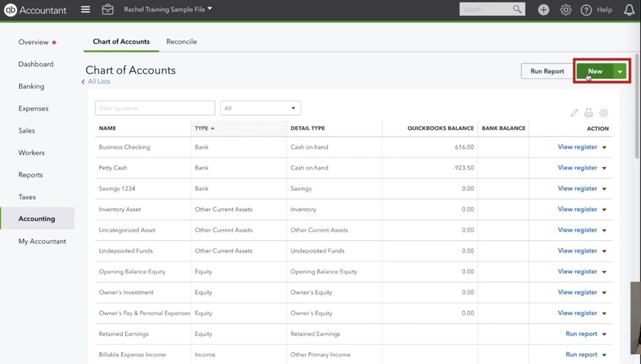Run report for Retained Earnings
This screenshot has height=364, width=641.
click(x=582, y=334)
